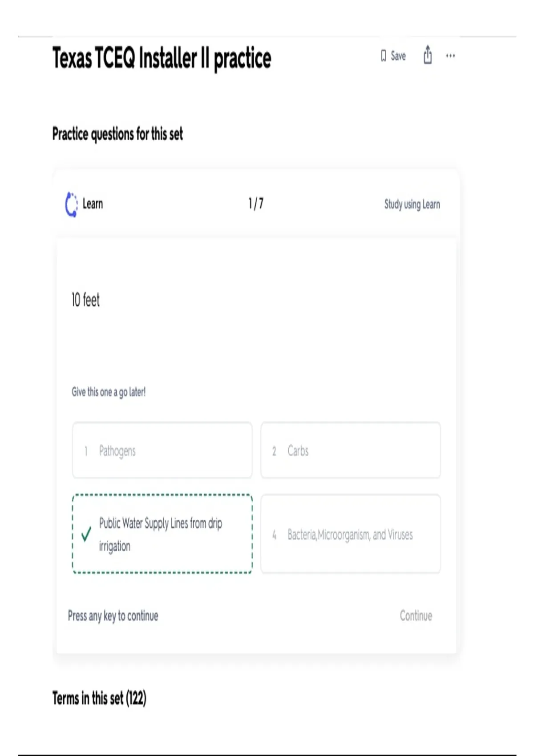
Task: Click the green checkmark on correct answer
Action: [86, 534]
